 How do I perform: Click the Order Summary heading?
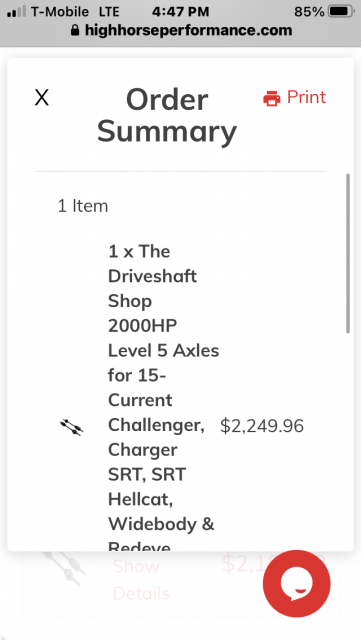167,116
